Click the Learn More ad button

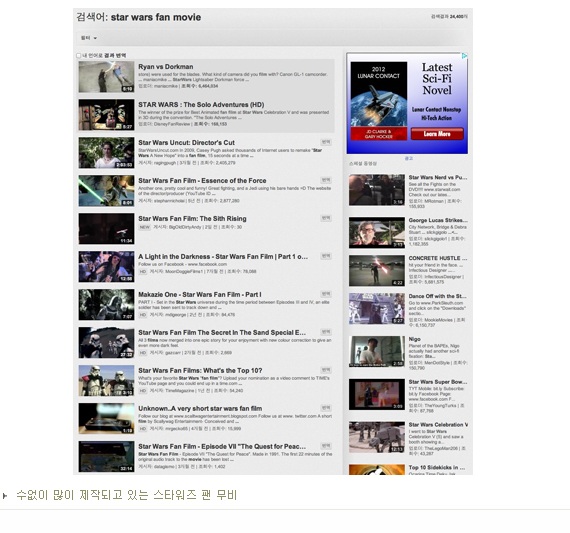437,134
